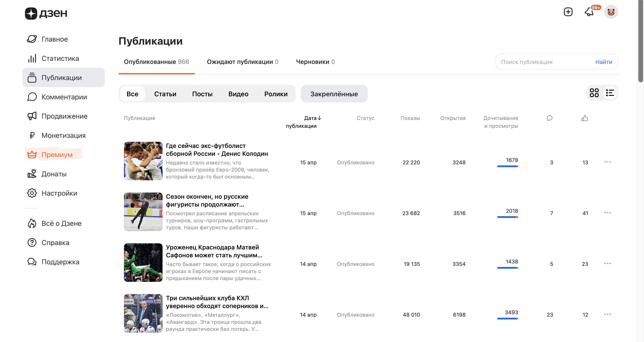Open the Premium crown item
The width and height of the screenshot is (644, 342).
coord(57,155)
